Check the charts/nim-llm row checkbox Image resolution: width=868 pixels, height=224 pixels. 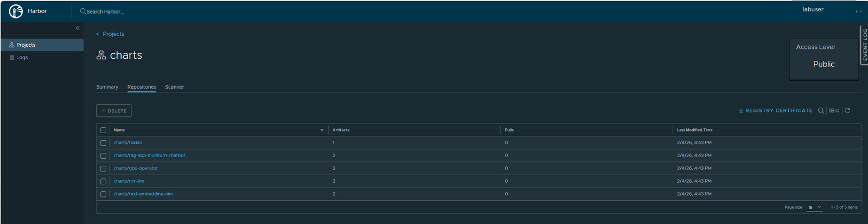pyautogui.click(x=103, y=181)
